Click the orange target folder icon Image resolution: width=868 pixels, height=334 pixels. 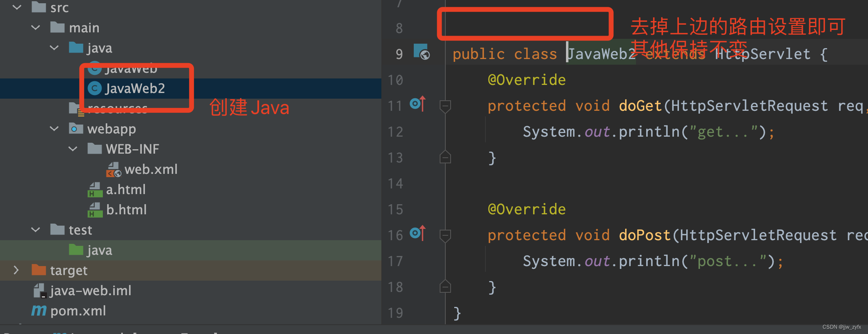pos(39,270)
